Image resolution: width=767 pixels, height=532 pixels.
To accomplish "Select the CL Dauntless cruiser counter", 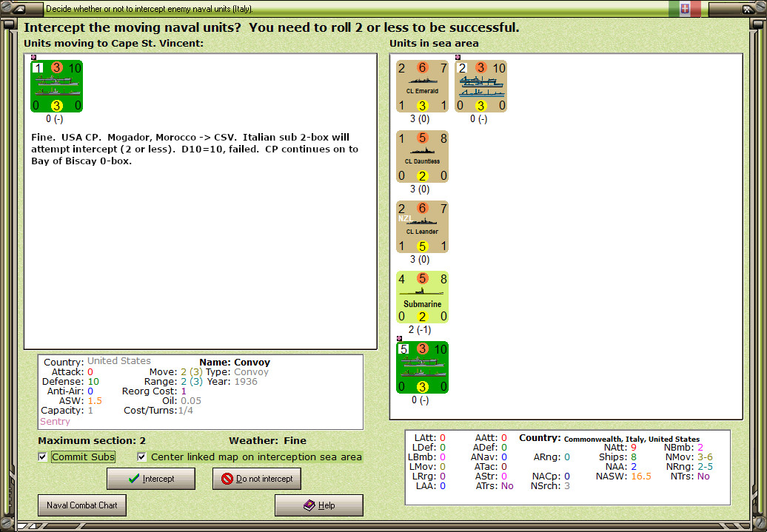I will pyautogui.click(x=422, y=156).
